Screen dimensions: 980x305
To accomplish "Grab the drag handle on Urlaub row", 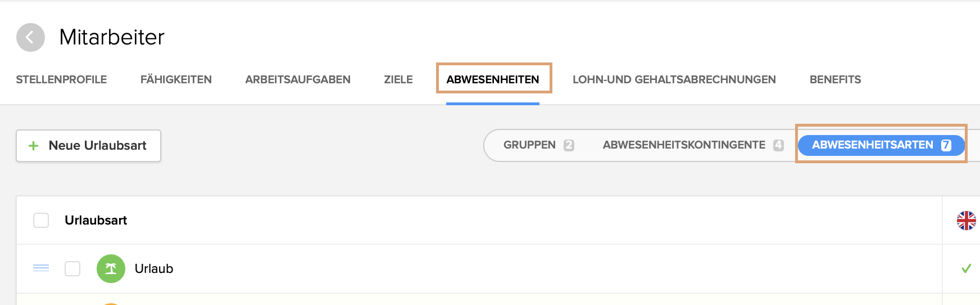I will (41, 268).
